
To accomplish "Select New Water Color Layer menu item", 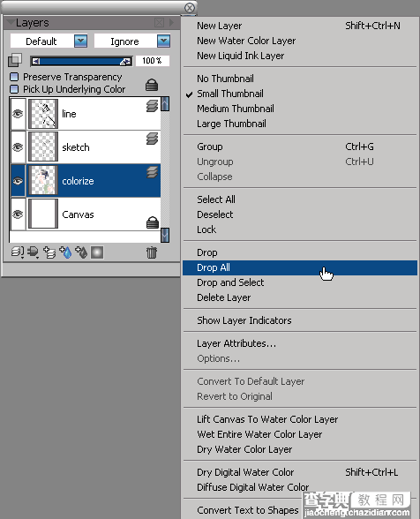I will click(246, 41).
